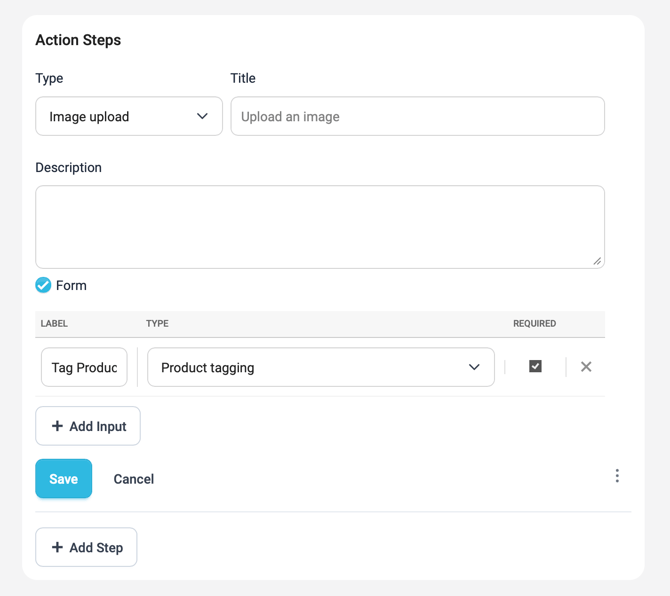Click the chevron arrow beside Image upload
This screenshot has height=596, width=670.
click(x=202, y=116)
